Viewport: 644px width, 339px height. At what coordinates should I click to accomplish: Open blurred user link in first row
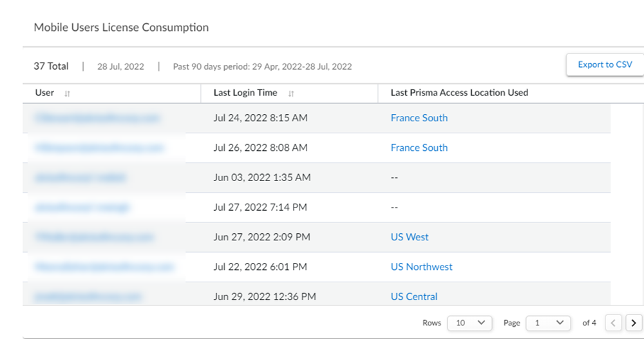(x=97, y=118)
